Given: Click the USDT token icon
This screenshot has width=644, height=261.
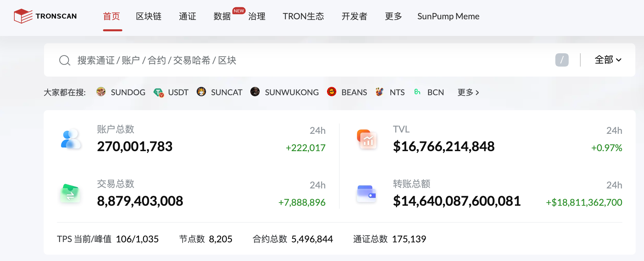Looking at the screenshot, I should coord(158,92).
